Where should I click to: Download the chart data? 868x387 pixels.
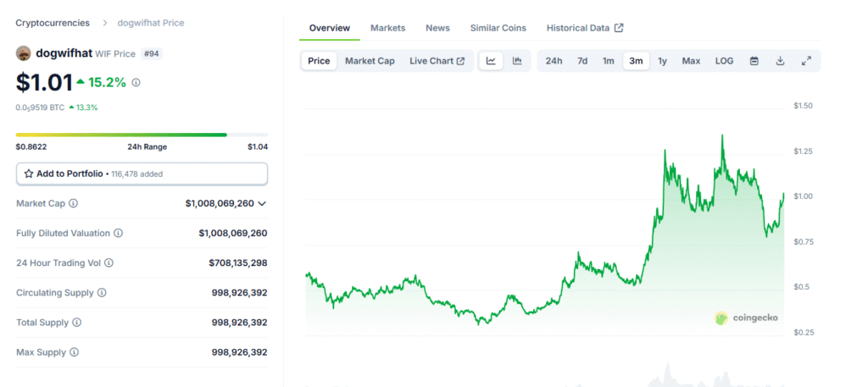[x=780, y=61]
